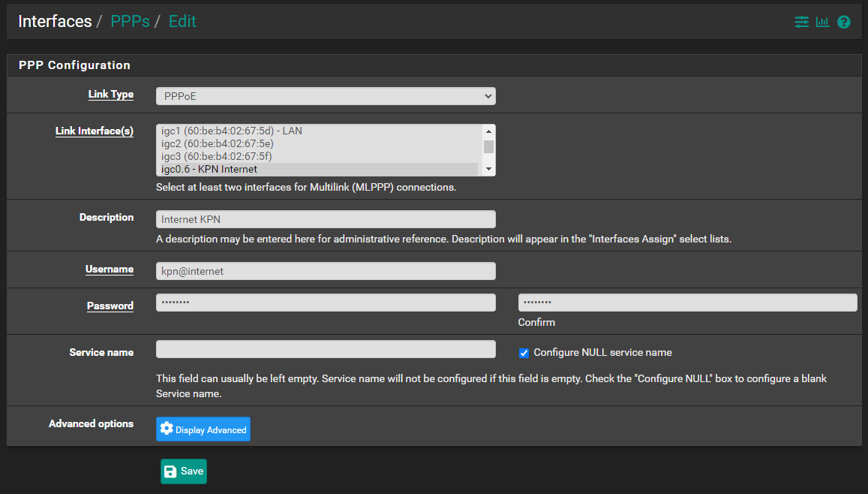Click the gear icon on Display Advanced
This screenshot has width=868, height=494.
pyautogui.click(x=167, y=429)
